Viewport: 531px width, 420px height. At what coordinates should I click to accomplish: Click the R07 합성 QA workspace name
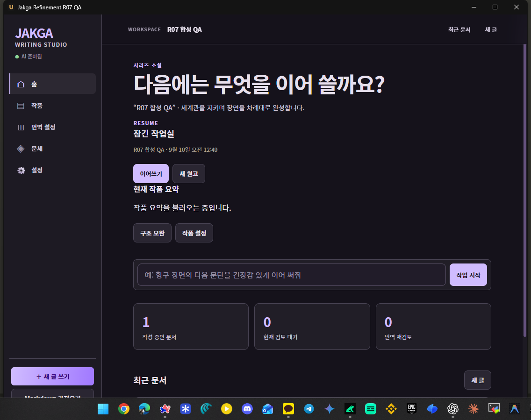(185, 29)
